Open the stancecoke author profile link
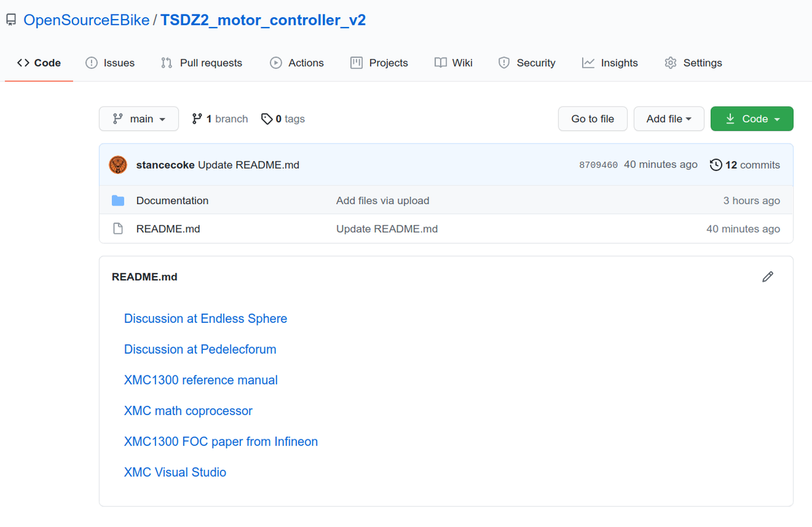 165,165
